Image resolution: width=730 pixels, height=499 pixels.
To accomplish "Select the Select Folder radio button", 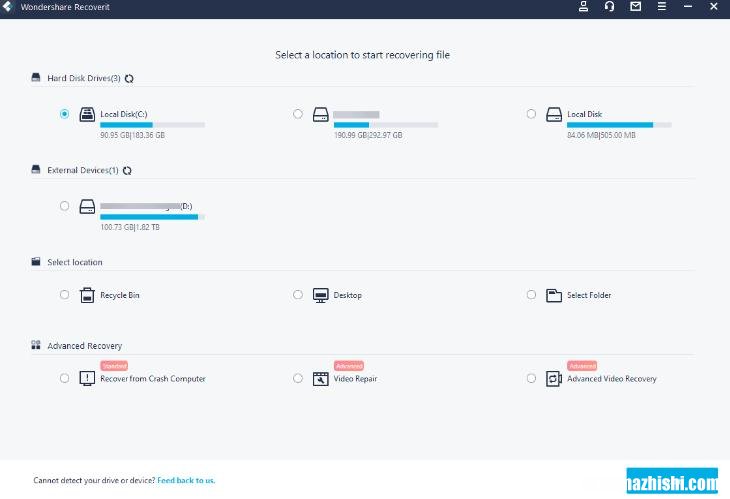I will pyautogui.click(x=531, y=295).
